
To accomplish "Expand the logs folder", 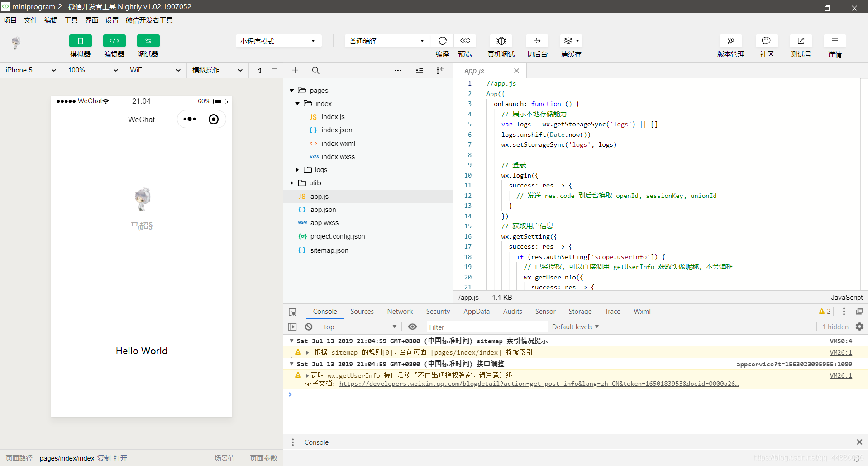I will 297,170.
